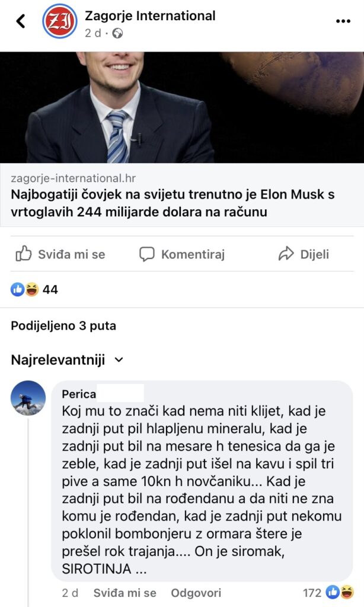Tap Perica's profile avatar
The width and height of the screenshot is (364, 607).
coord(28,398)
